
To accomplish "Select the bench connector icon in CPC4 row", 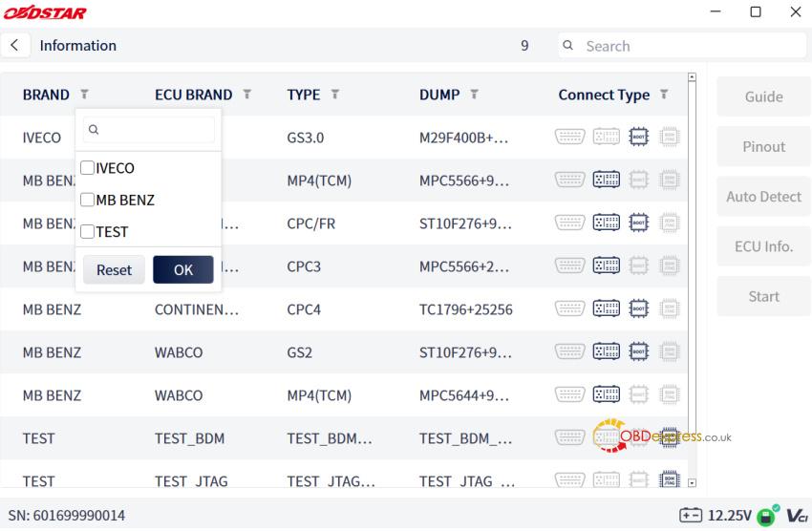I will (607, 309).
